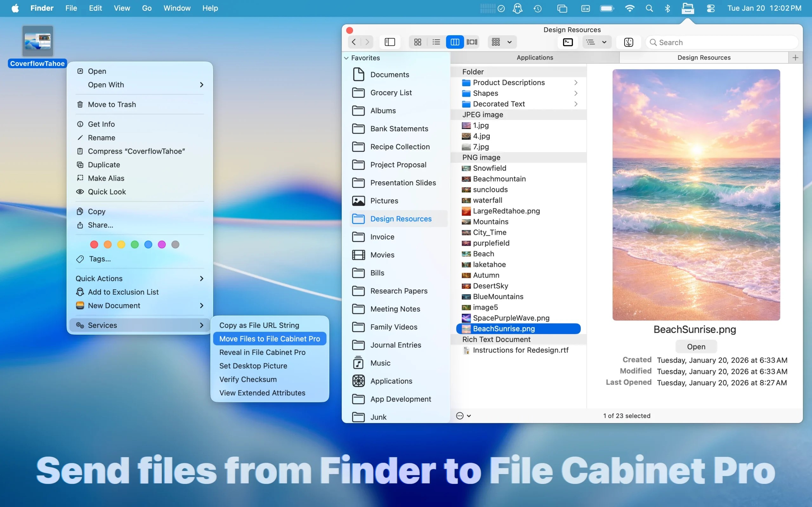Image resolution: width=812 pixels, height=507 pixels.
Task: Open the Go menu in the menu bar
Action: pos(147,8)
